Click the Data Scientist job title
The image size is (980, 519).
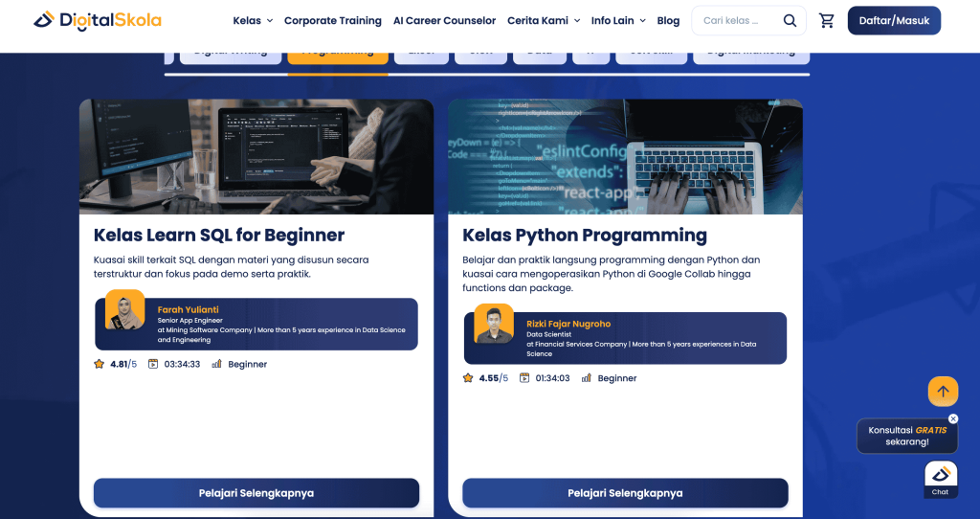click(x=548, y=334)
